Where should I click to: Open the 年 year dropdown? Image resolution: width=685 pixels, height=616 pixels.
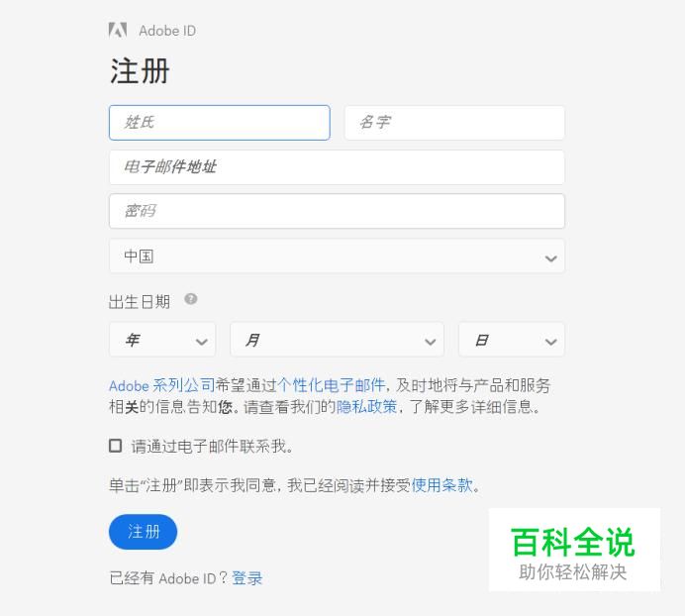pyautogui.click(x=162, y=340)
